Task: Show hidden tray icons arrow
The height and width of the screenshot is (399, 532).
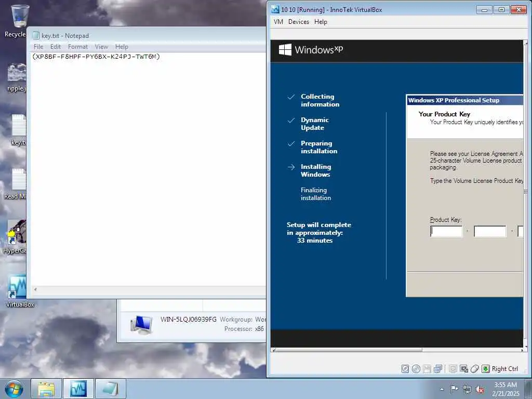Action: coord(442,389)
